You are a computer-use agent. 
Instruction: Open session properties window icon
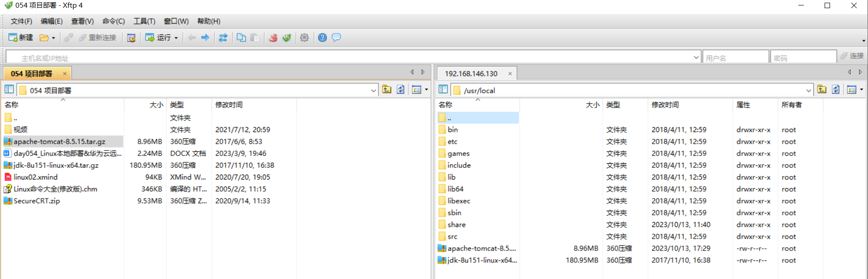point(131,38)
